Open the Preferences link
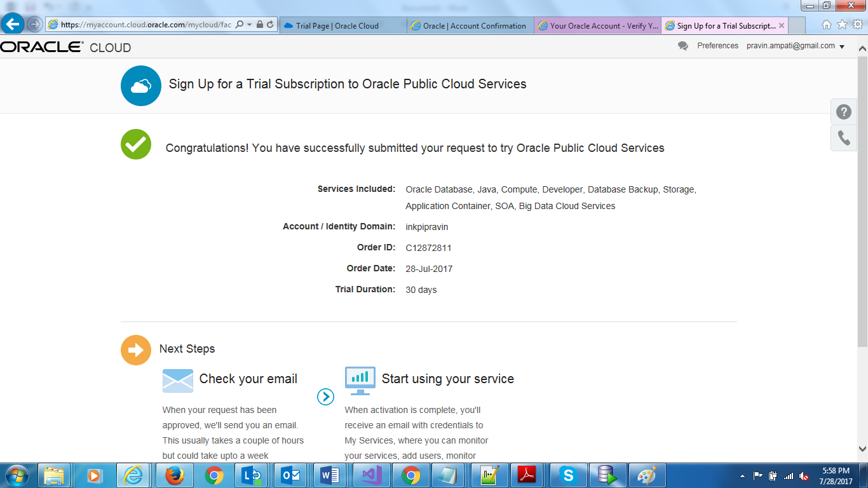 [x=717, y=45]
